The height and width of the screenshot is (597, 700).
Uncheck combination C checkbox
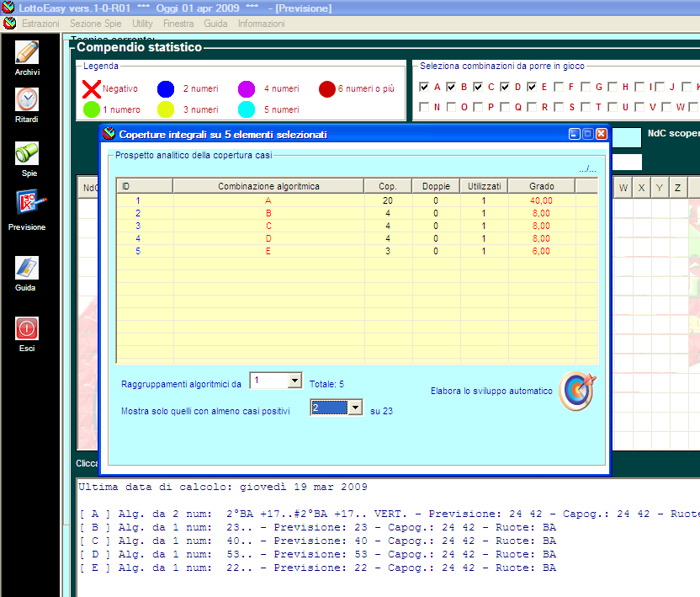tap(478, 87)
